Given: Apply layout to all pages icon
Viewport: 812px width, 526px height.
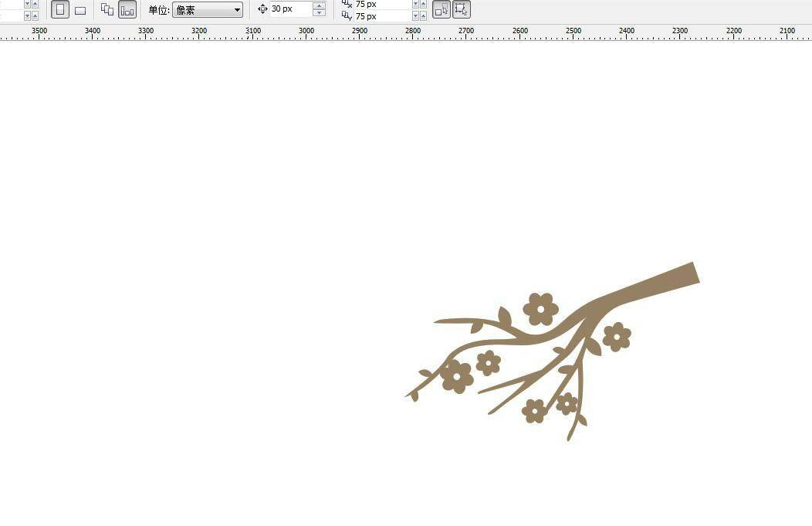Looking at the screenshot, I should click(107, 9).
